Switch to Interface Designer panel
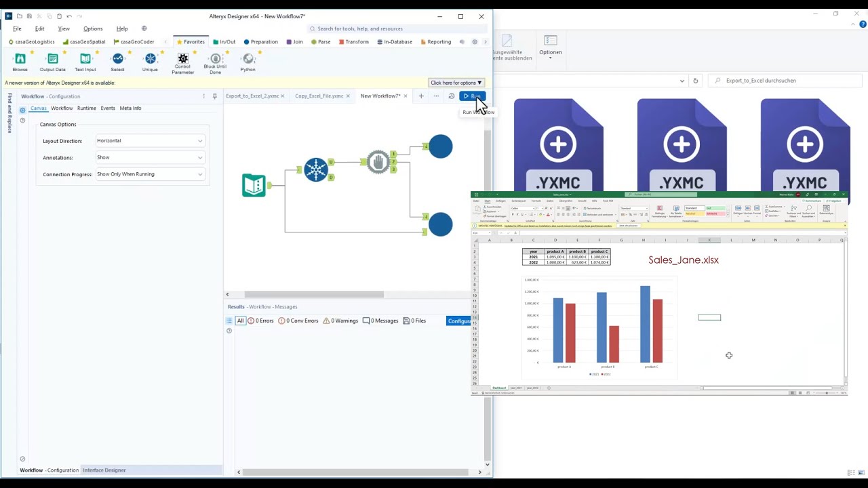 (104, 470)
